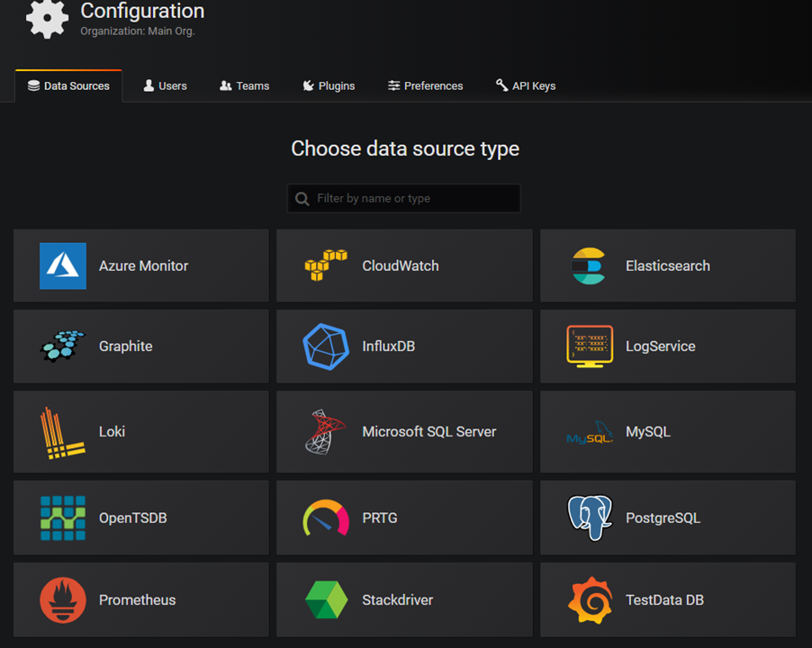Image resolution: width=812 pixels, height=648 pixels.
Task: Add the TestData DB data source
Action: coord(667,600)
